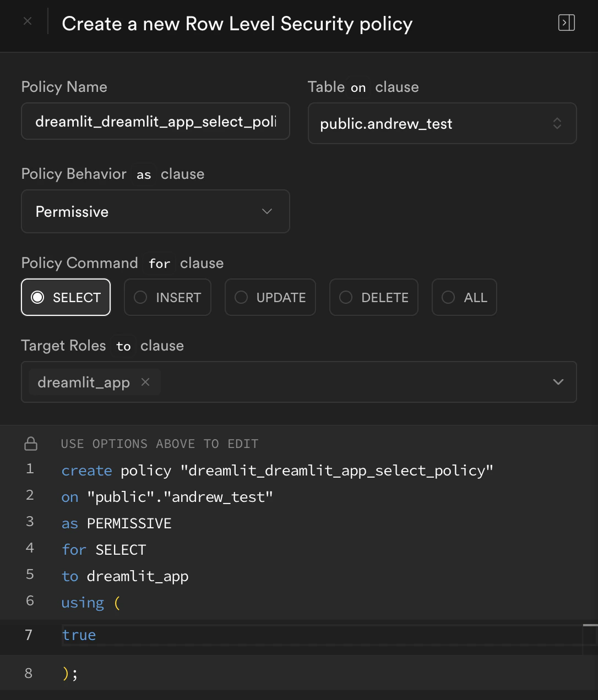
Task: Click the chevron icon on Policy Behavior
Action: tap(267, 211)
